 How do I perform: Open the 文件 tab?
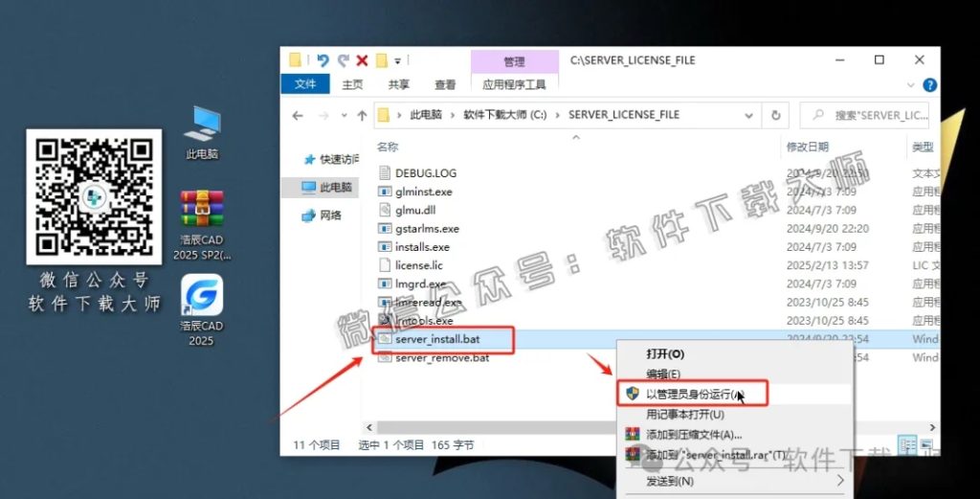[305, 84]
